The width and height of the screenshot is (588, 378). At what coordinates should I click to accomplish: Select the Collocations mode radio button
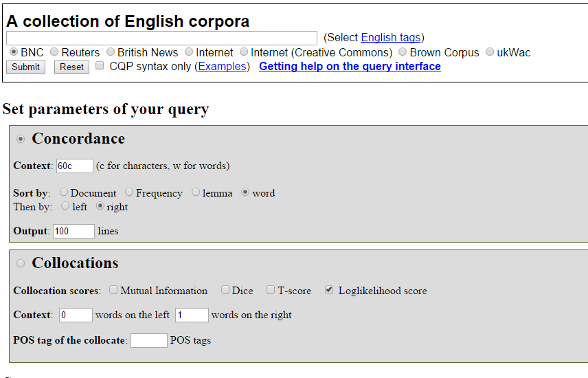pos(21,263)
